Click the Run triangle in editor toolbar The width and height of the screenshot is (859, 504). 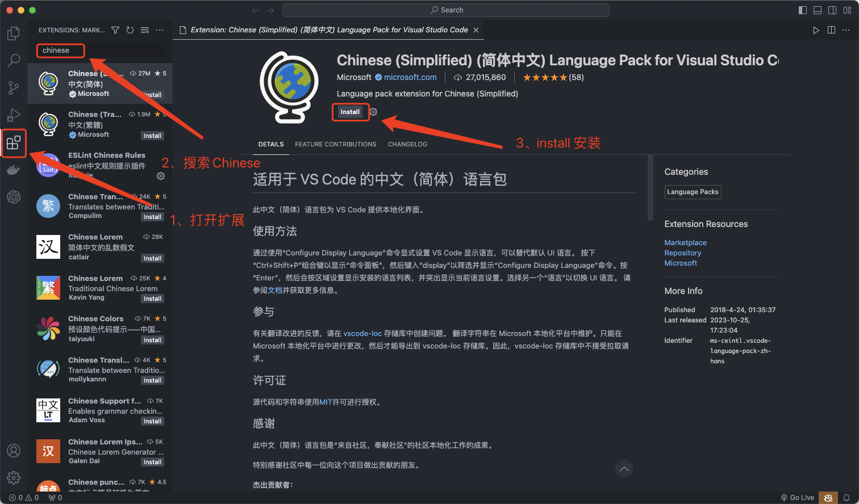tap(816, 30)
